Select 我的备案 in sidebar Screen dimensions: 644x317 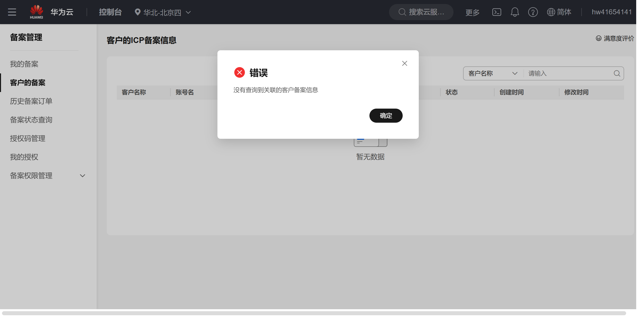click(24, 64)
